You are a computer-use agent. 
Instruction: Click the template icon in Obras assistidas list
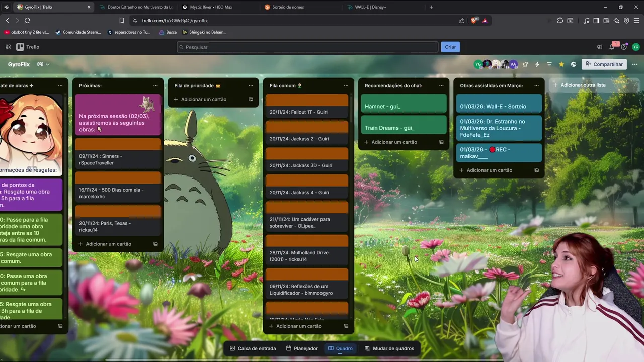536,170
